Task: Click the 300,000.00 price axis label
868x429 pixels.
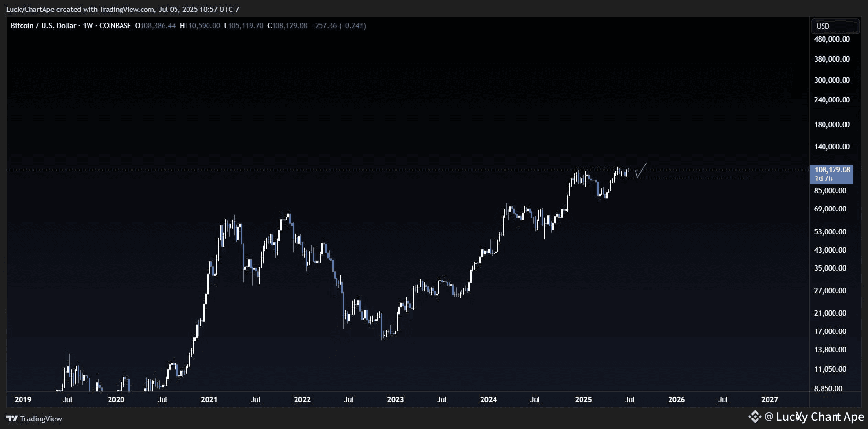Action: coord(832,80)
